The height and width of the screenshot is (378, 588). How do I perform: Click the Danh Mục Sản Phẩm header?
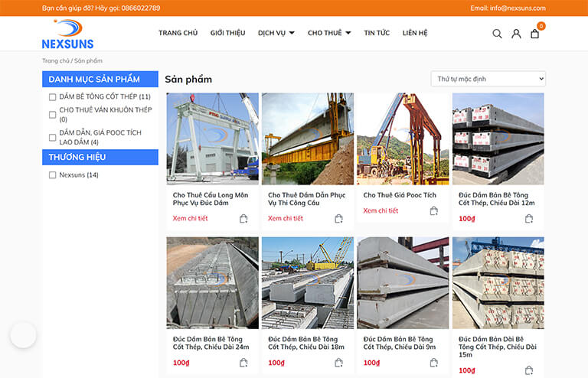click(x=100, y=79)
